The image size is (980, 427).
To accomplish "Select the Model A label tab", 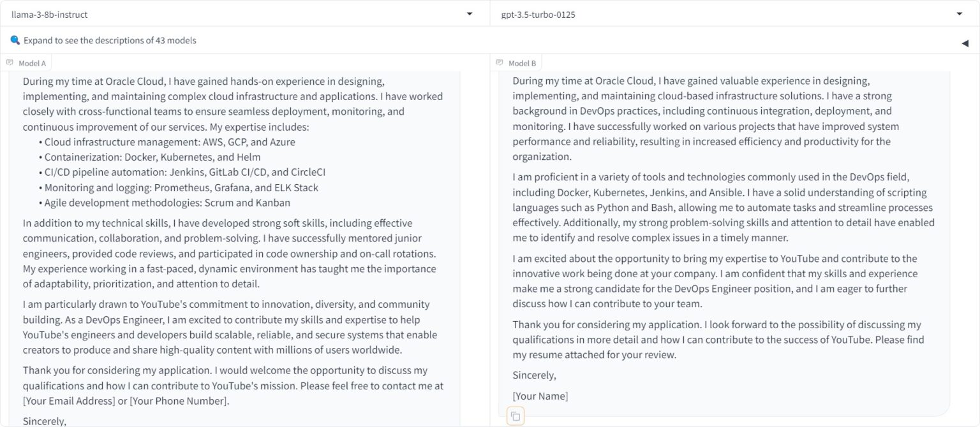I will pyautogui.click(x=32, y=63).
